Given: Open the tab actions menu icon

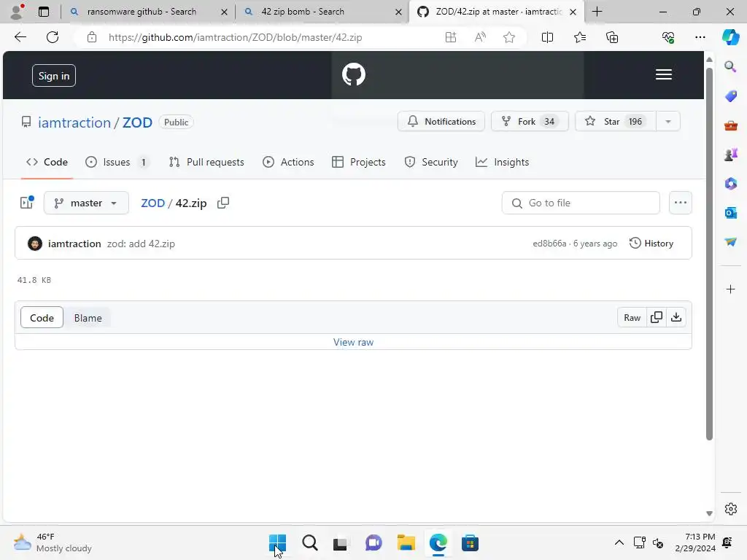Looking at the screenshot, I should click(x=43, y=12).
